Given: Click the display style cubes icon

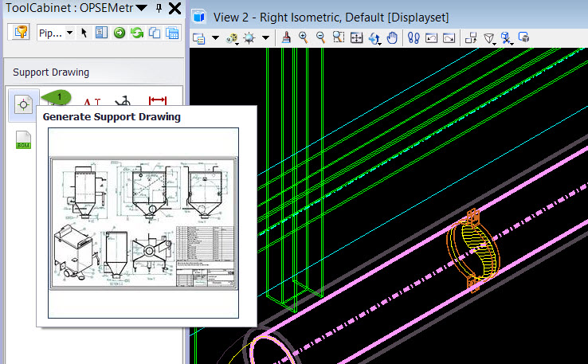Looking at the screenshot, I should pyautogui.click(x=233, y=38).
